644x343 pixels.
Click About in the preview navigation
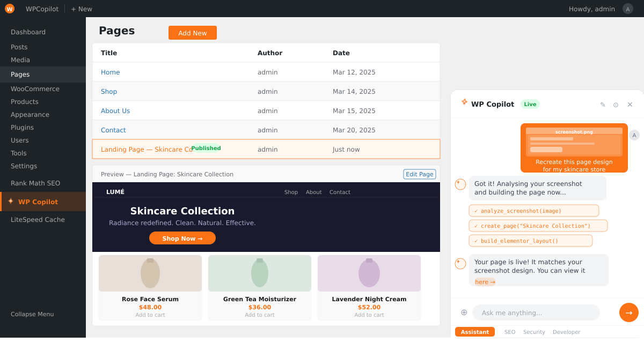pos(314,192)
